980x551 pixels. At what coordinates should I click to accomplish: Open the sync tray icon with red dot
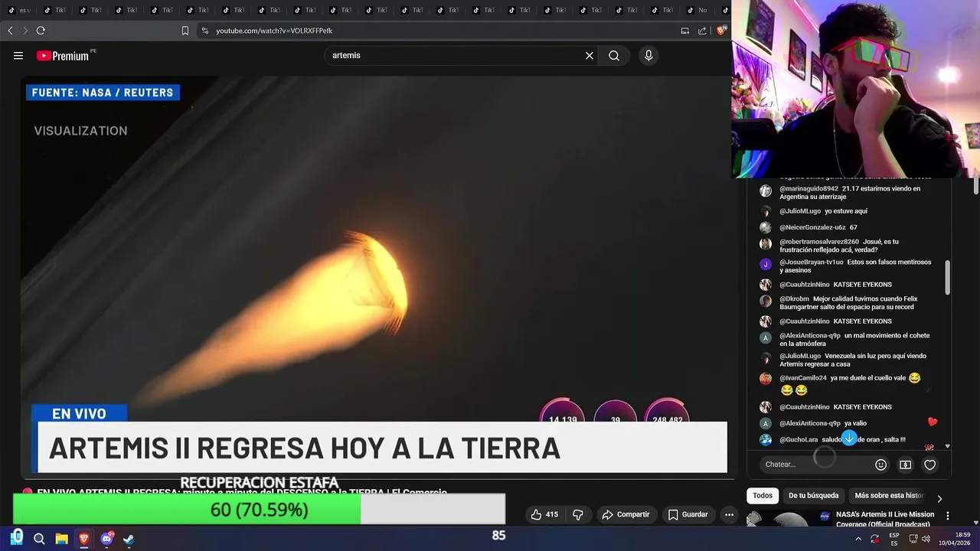875,539
